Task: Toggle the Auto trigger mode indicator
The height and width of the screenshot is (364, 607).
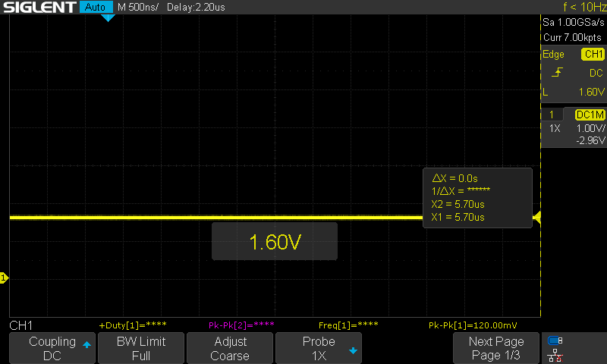Action: (x=95, y=8)
